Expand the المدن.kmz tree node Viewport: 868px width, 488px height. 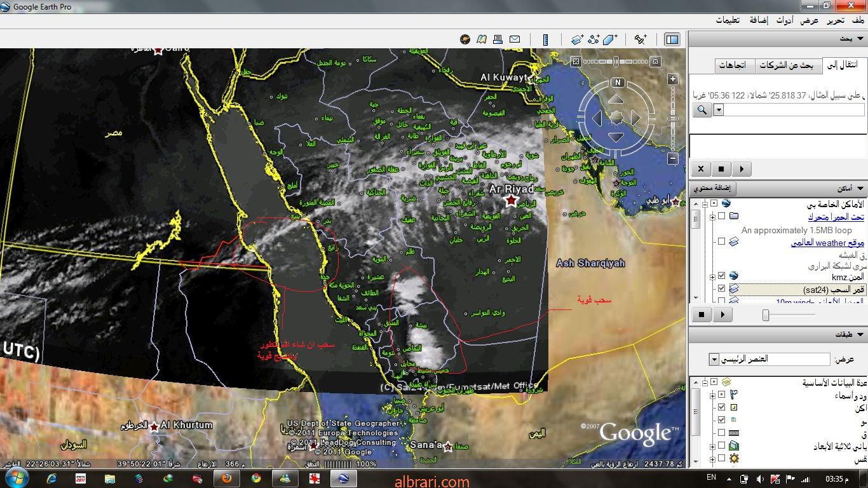click(x=712, y=276)
